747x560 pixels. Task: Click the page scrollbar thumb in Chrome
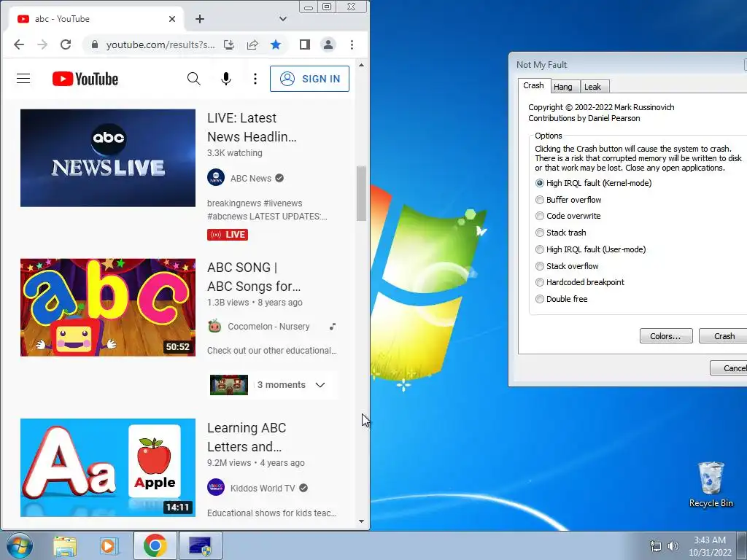click(362, 192)
